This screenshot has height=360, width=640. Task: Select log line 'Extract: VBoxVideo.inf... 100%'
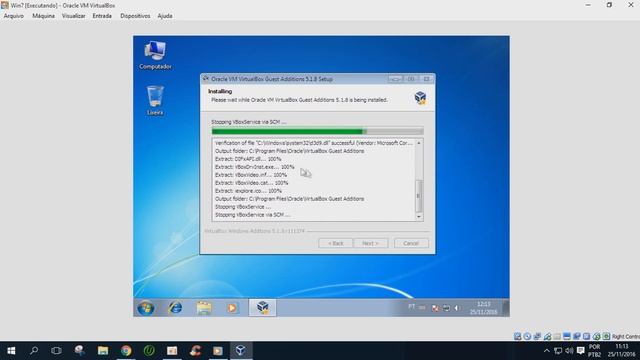[251, 175]
